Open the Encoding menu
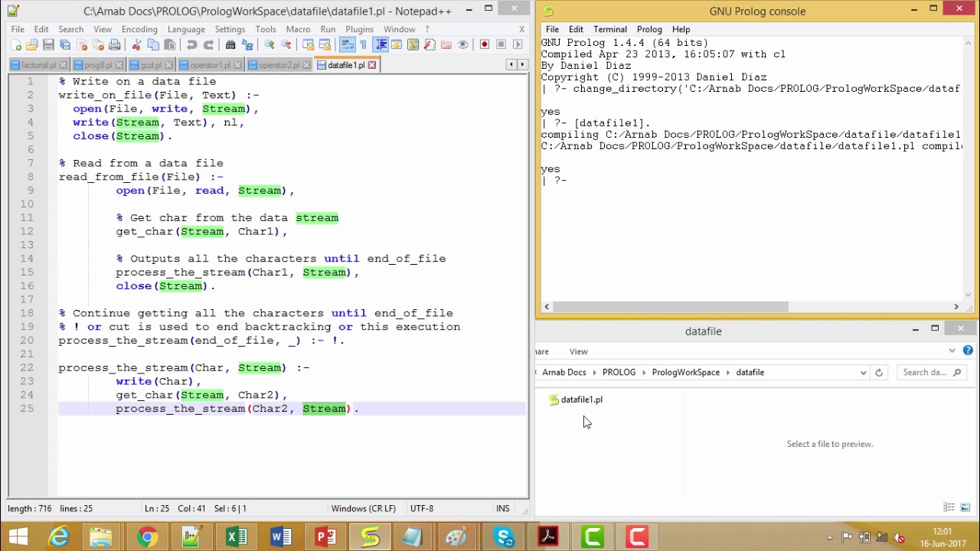The width and height of the screenshot is (980, 551). pyautogui.click(x=139, y=29)
